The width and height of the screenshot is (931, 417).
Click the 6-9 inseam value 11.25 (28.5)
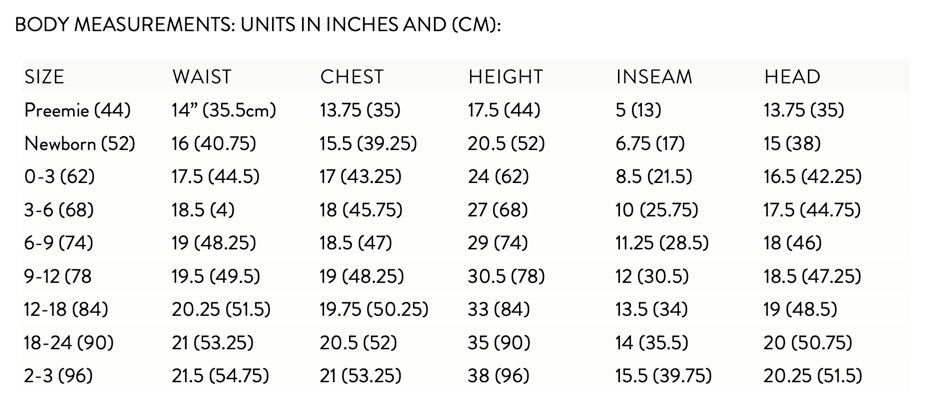point(662,243)
